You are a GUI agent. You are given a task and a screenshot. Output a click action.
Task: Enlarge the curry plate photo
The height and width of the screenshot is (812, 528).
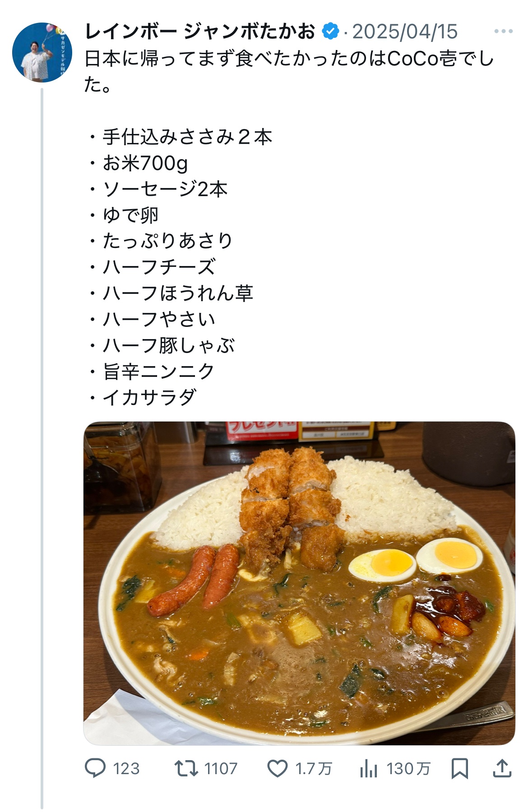click(x=299, y=583)
